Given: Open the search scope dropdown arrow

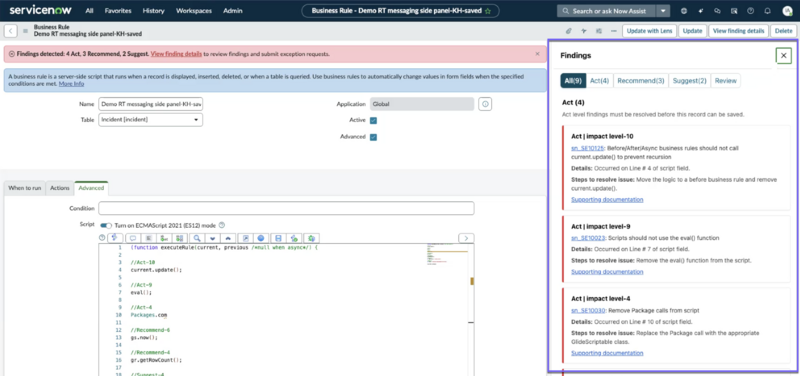Looking at the screenshot, I should click(x=663, y=11).
